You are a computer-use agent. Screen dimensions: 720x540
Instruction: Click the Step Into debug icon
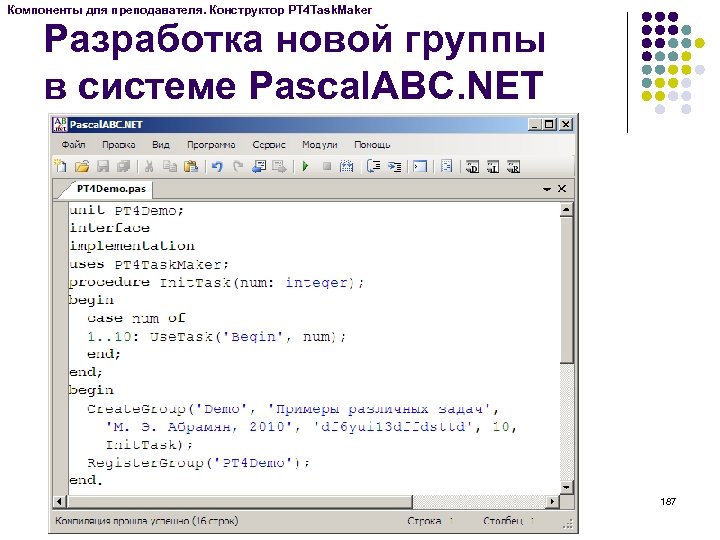coord(394,166)
